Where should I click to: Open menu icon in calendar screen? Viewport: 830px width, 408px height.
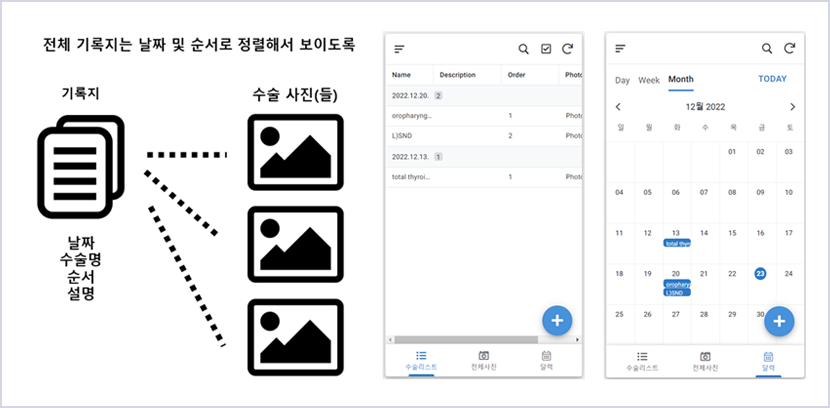tap(620, 48)
